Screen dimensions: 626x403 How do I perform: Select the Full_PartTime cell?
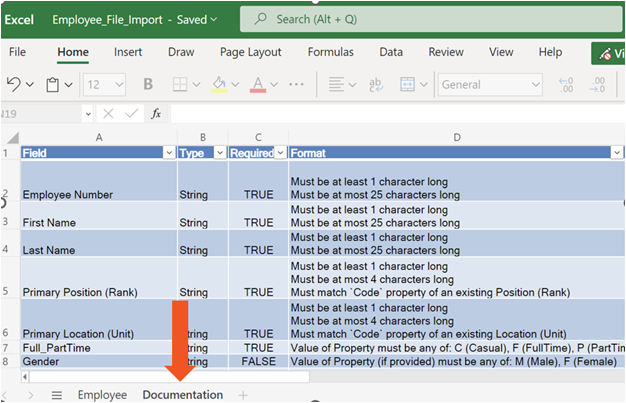click(99, 348)
